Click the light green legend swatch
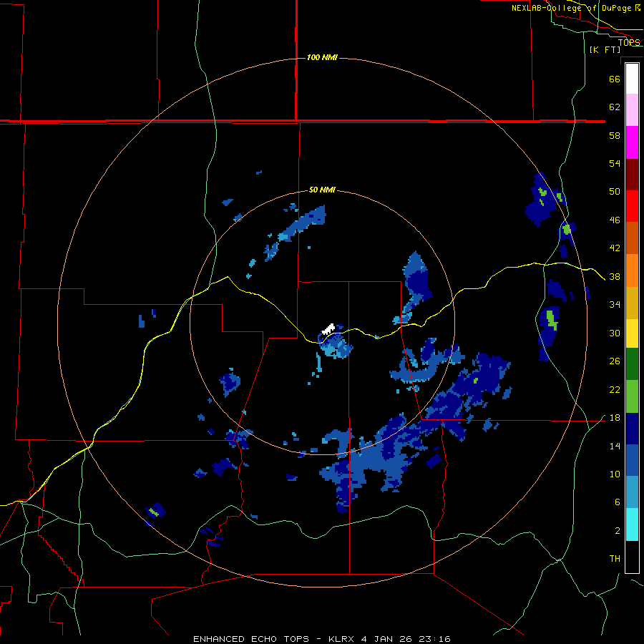The width and height of the screenshot is (644, 644). (632, 396)
